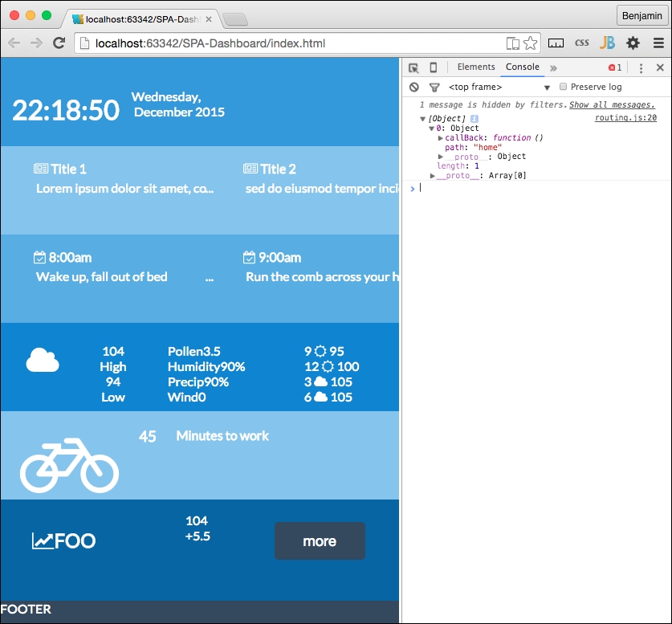
Task: Click the chart icon next to FOO
Action: tap(41, 540)
